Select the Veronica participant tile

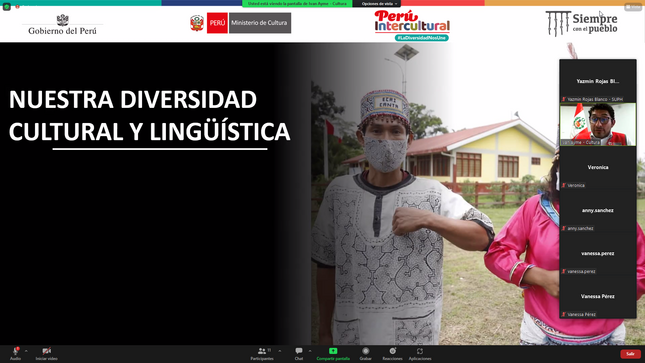point(598,168)
